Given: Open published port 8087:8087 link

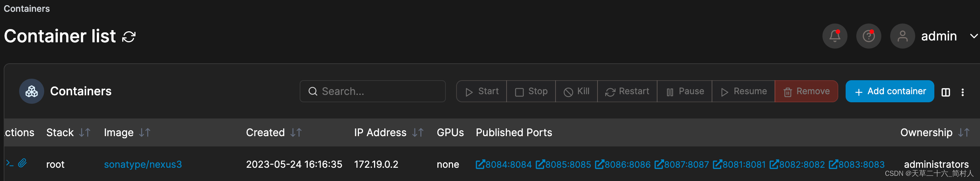Looking at the screenshot, I should [x=682, y=164].
